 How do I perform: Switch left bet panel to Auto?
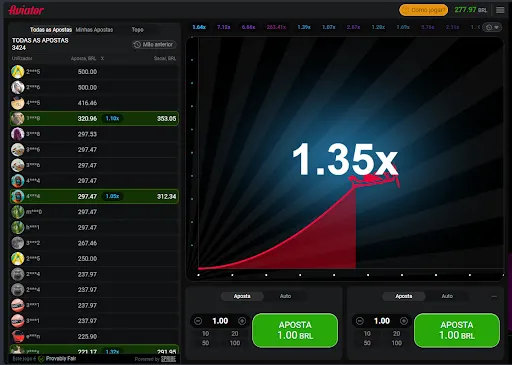pos(285,296)
